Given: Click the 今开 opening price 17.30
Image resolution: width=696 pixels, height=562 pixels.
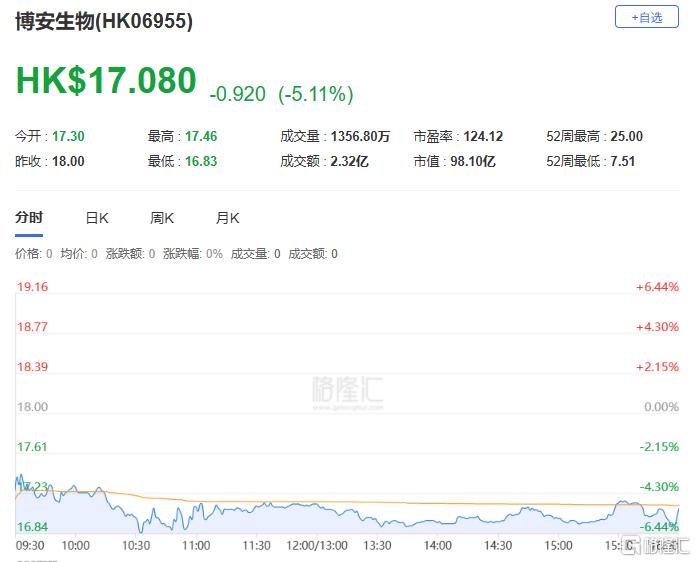Looking at the screenshot, I should [x=68, y=136].
